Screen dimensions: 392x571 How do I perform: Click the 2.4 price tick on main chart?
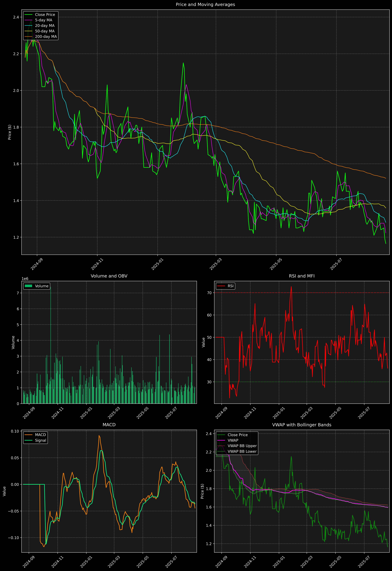click(16, 17)
